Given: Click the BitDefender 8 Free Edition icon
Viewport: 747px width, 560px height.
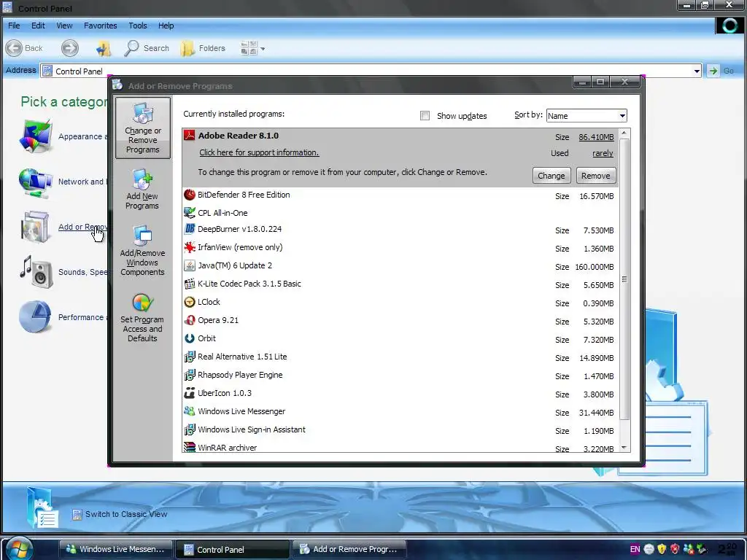Looking at the screenshot, I should coord(190,194).
